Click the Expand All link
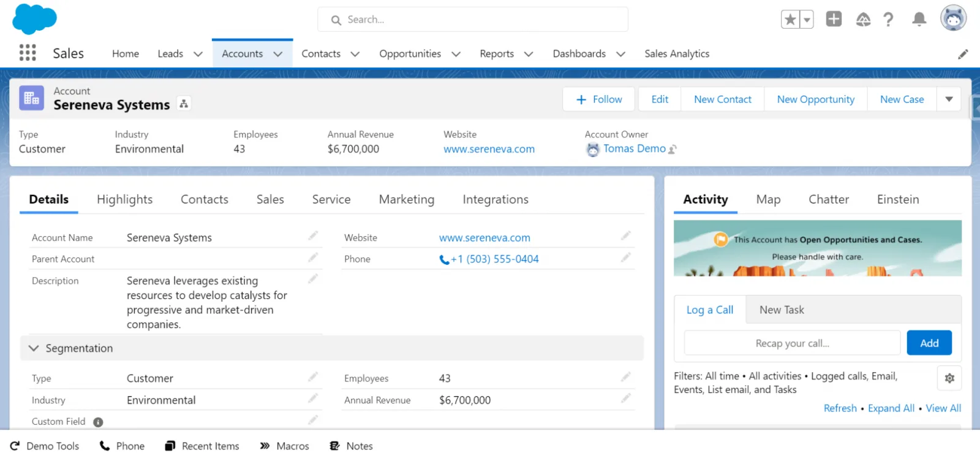This screenshot has width=980, height=458. click(891, 408)
